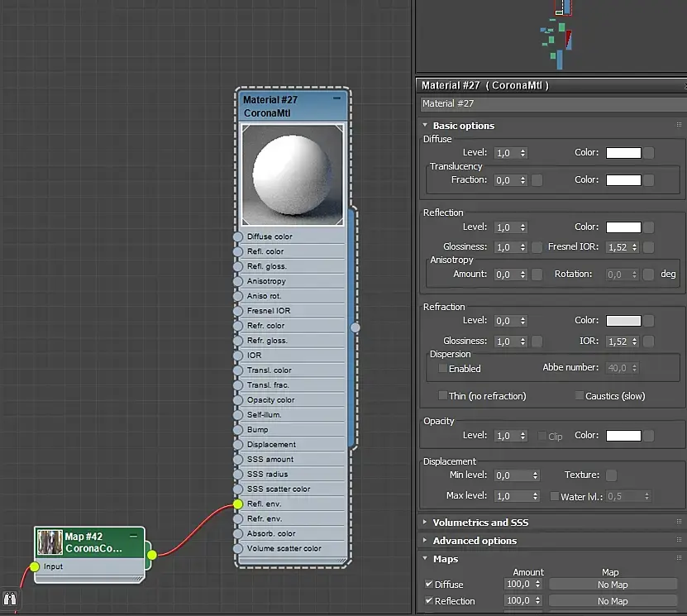Click the Refr. color input socket
Image resolution: width=687 pixels, height=616 pixels.
237,326
